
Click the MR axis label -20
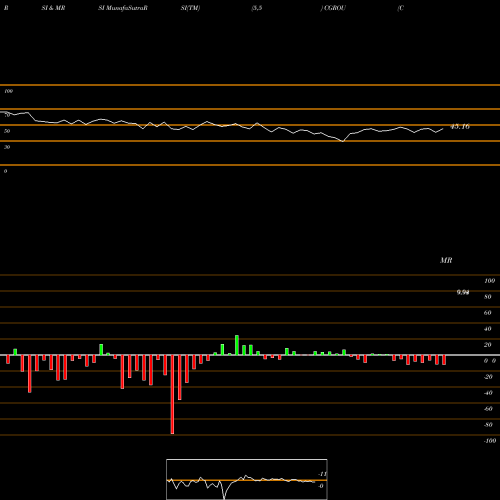pyautogui.click(x=488, y=377)
